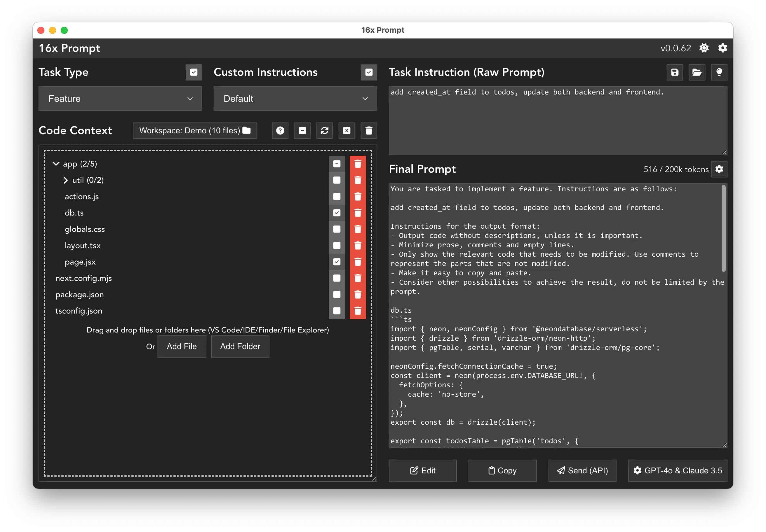The width and height of the screenshot is (766, 532).
Task: Open saved task instructions folder icon
Action: pyautogui.click(x=697, y=72)
